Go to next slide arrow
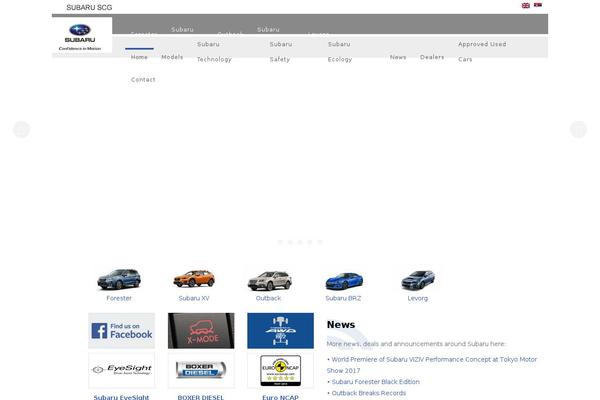The image size is (600, 400). (578, 129)
